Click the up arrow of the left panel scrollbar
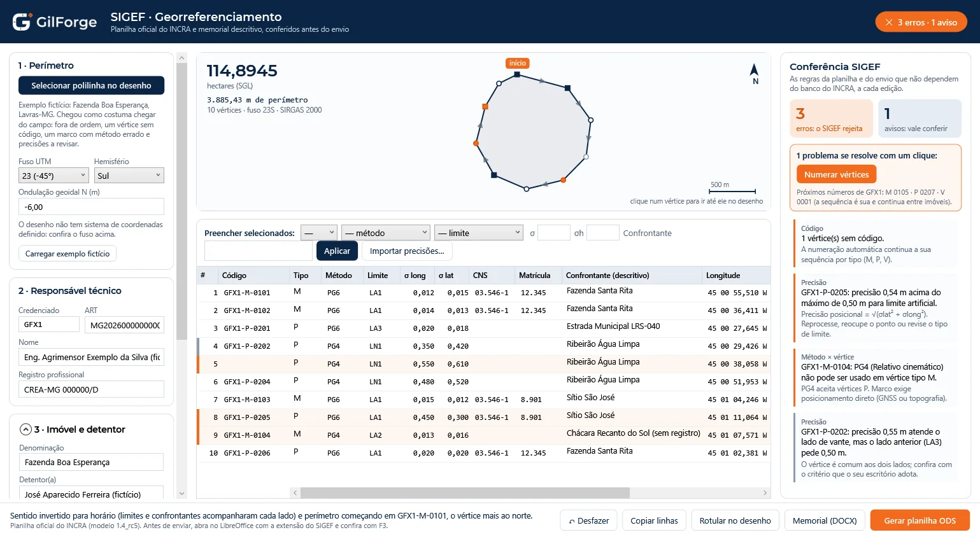Viewport: 980px width, 537px height. [x=181, y=58]
